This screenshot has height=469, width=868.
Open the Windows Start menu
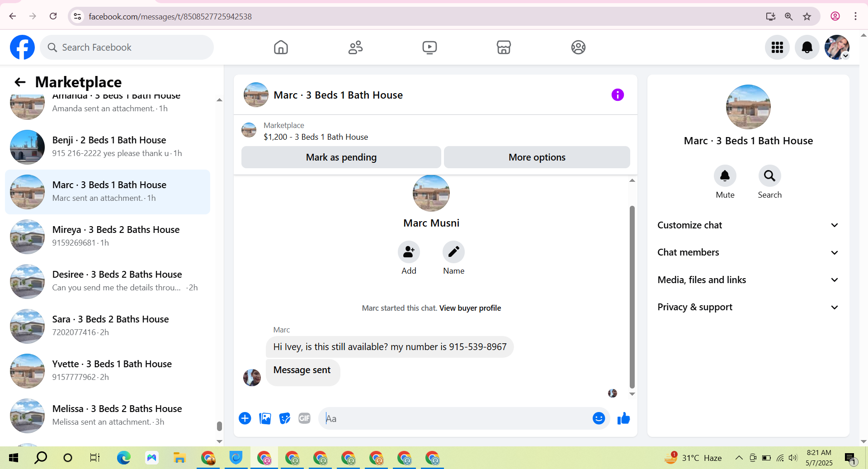click(x=14, y=458)
